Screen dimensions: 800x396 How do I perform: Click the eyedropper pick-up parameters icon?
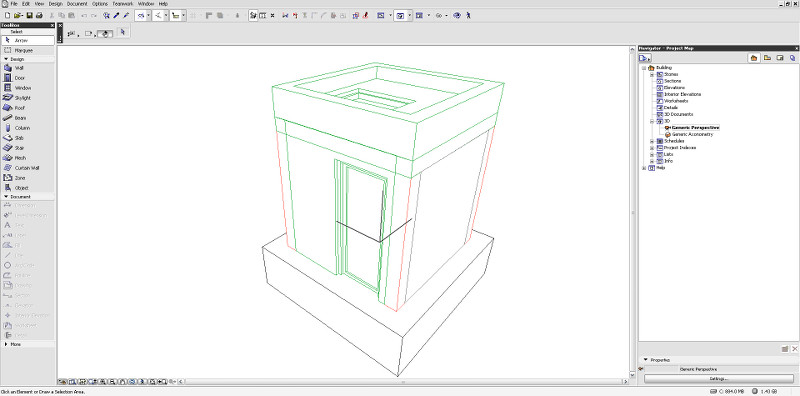116,15
